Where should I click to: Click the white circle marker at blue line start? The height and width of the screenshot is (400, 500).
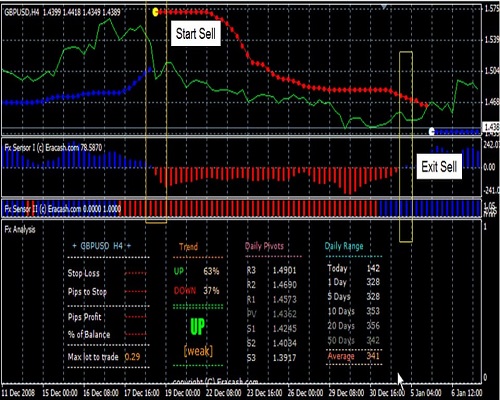pyautogui.click(x=432, y=131)
